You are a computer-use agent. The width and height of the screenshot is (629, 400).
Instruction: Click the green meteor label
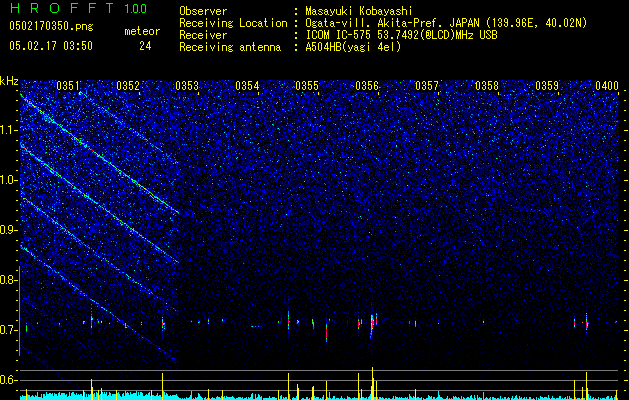pyautogui.click(x=142, y=31)
